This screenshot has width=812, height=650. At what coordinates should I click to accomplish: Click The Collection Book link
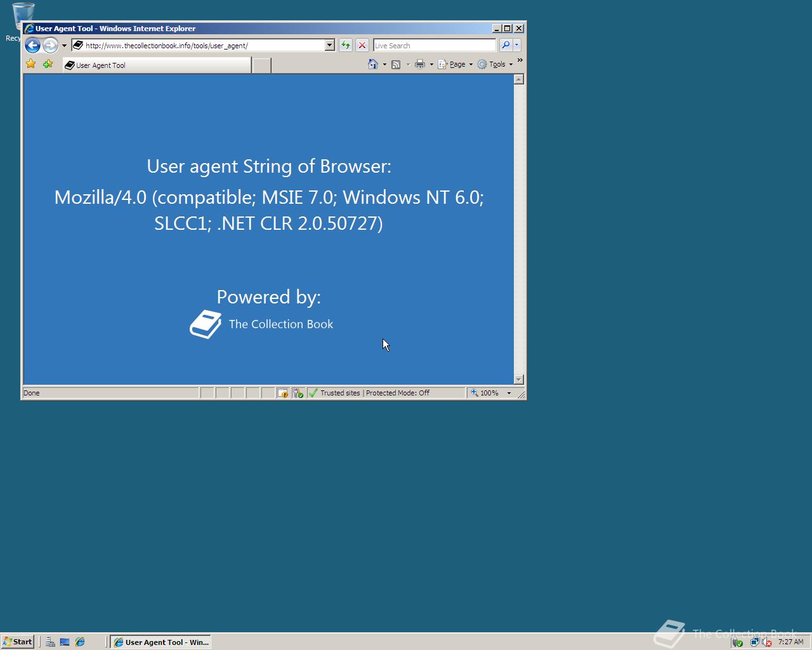[281, 324]
